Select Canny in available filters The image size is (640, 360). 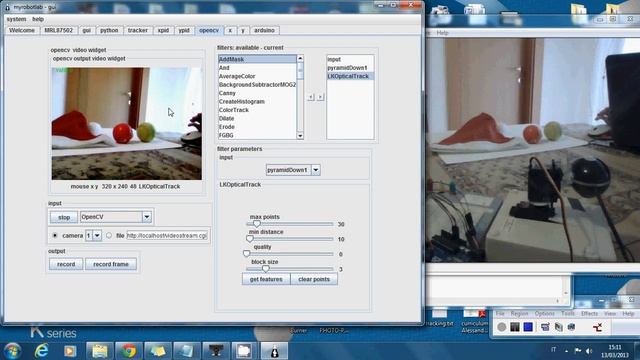click(x=258, y=93)
